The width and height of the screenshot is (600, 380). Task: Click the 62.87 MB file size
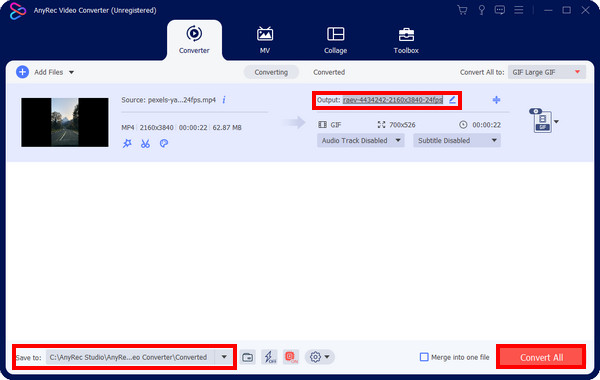(227, 127)
